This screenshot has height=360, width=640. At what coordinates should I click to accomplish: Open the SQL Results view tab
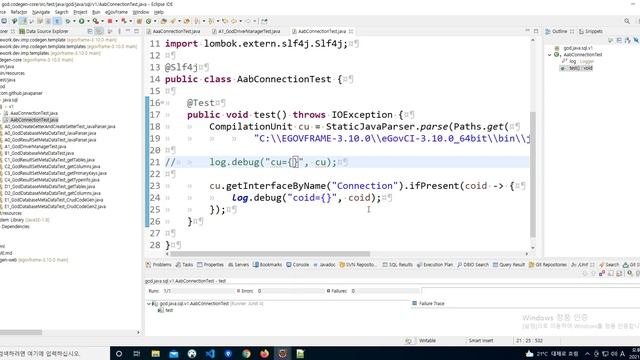point(397,264)
